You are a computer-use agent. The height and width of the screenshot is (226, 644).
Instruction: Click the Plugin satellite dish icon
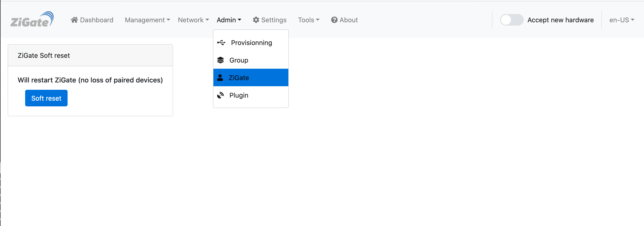pyautogui.click(x=221, y=95)
